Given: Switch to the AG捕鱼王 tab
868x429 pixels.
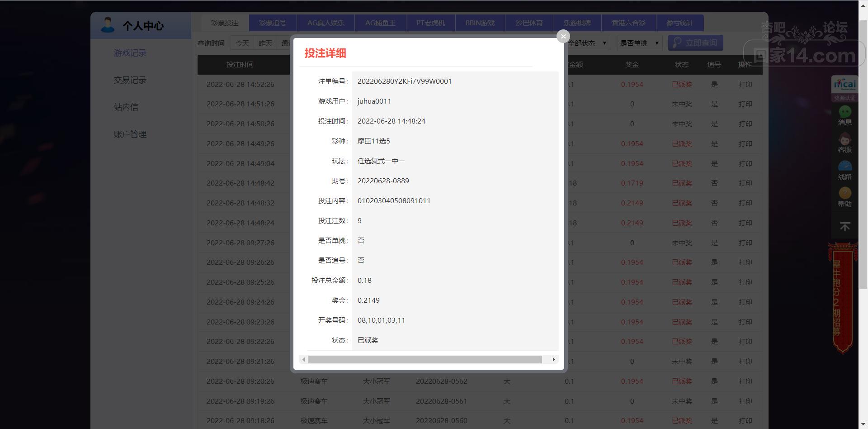Looking at the screenshot, I should click(380, 23).
